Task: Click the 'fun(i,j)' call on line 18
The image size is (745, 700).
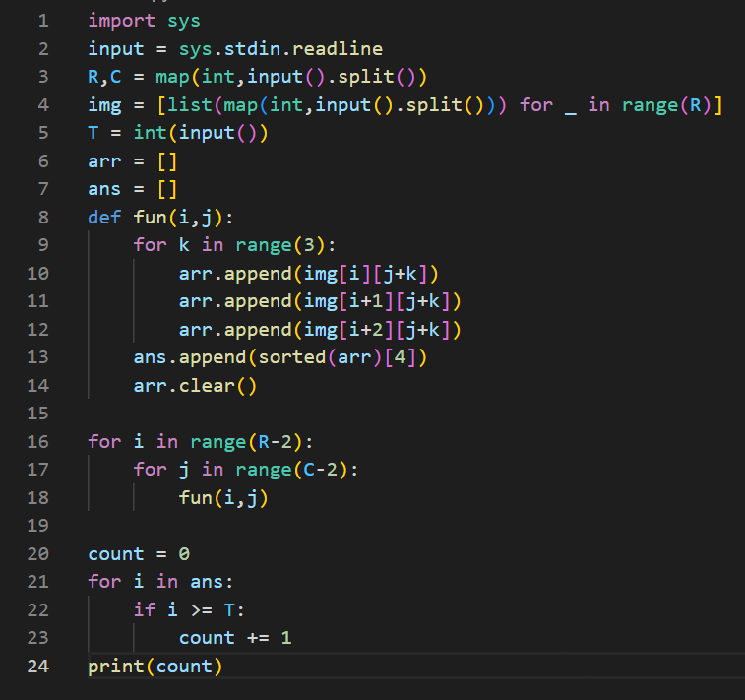Action: click(223, 498)
